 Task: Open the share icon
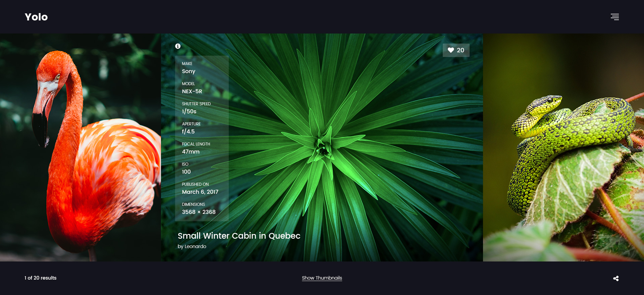click(x=616, y=278)
